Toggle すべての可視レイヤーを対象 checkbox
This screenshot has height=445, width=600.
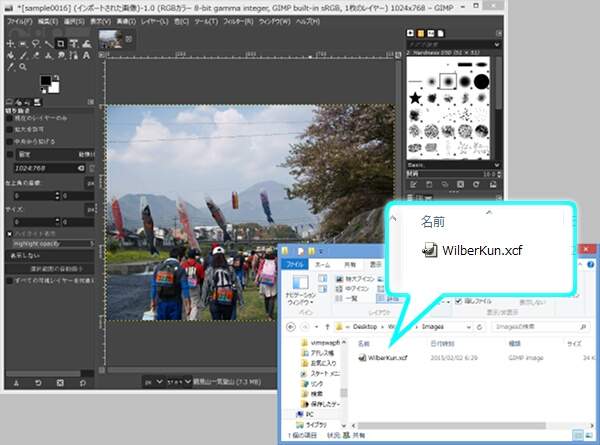(x=10, y=280)
